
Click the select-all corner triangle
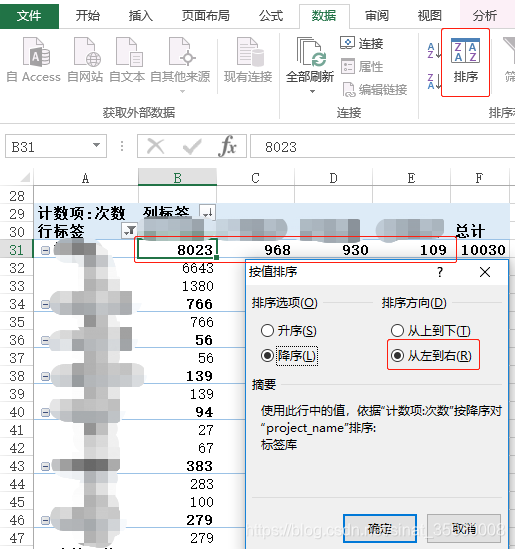[x=25, y=178]
